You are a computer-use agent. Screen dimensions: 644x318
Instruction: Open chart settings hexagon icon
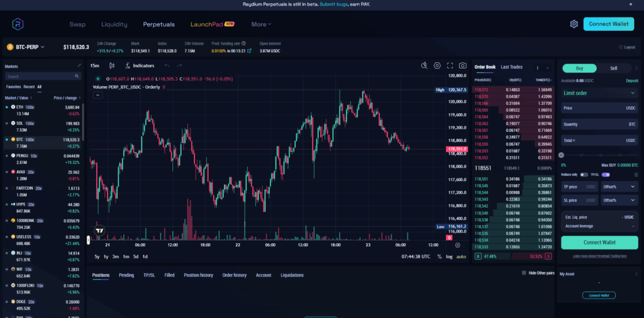click(x=437, y=65)
